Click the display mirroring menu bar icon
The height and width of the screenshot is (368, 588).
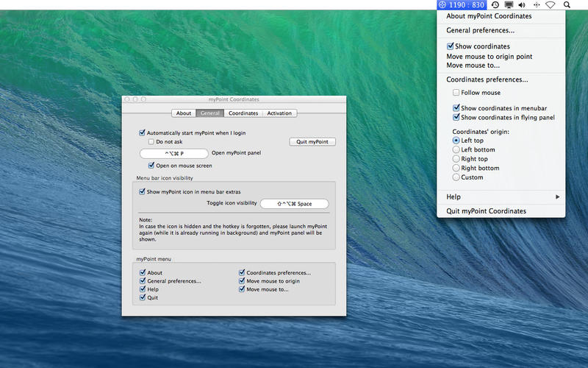click(x=509, y=5)
